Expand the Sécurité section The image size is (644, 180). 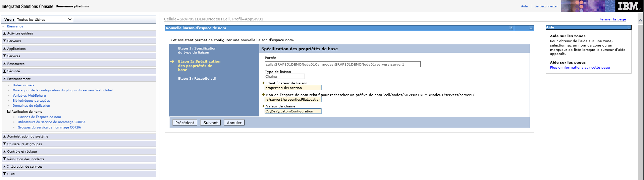tap(4, 71)
